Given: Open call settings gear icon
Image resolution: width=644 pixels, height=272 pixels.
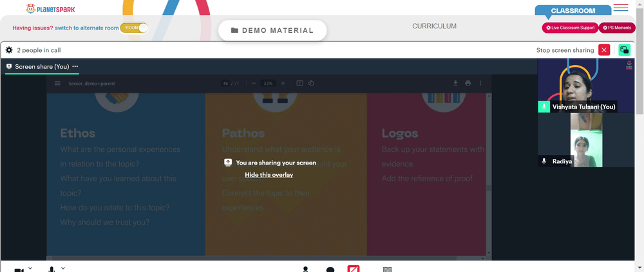Looking at the screenshot, I should click(x=9, y=50).
